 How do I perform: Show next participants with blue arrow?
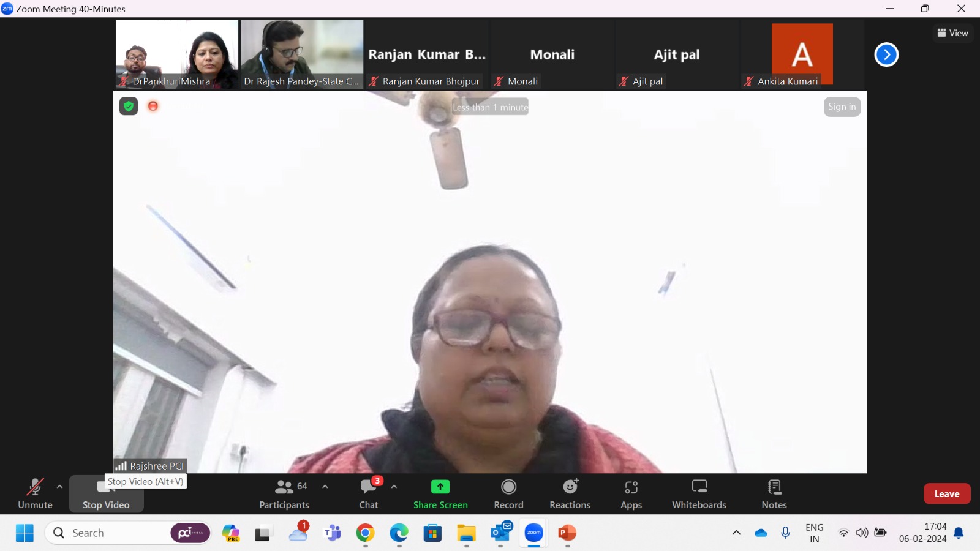(886, 54)
